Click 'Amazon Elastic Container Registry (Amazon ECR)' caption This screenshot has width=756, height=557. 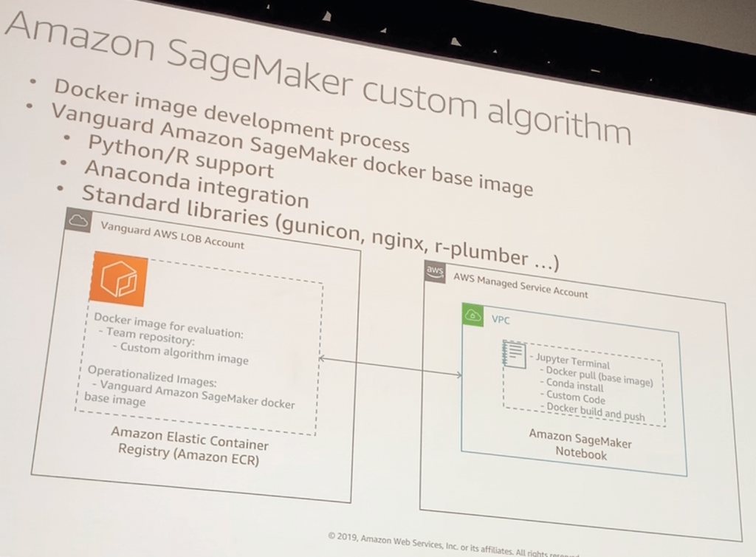[190, 445]
